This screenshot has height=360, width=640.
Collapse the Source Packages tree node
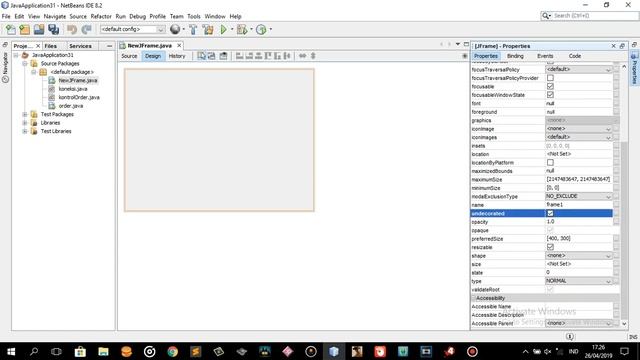25,64
